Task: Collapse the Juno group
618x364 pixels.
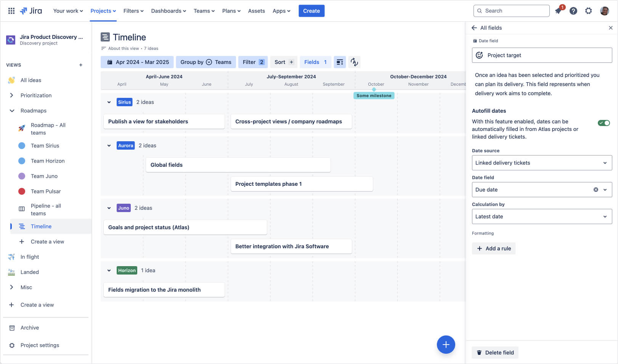Action: 109,208
